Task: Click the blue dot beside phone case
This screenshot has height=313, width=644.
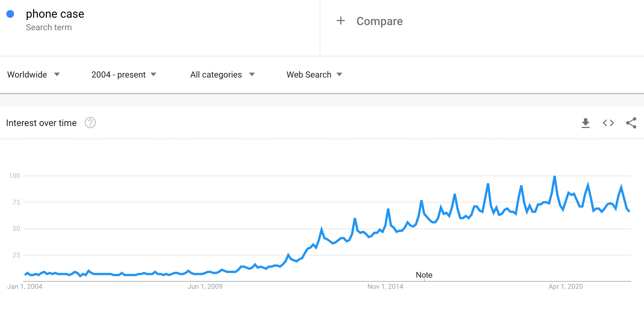Action: [x=10, y=14]
